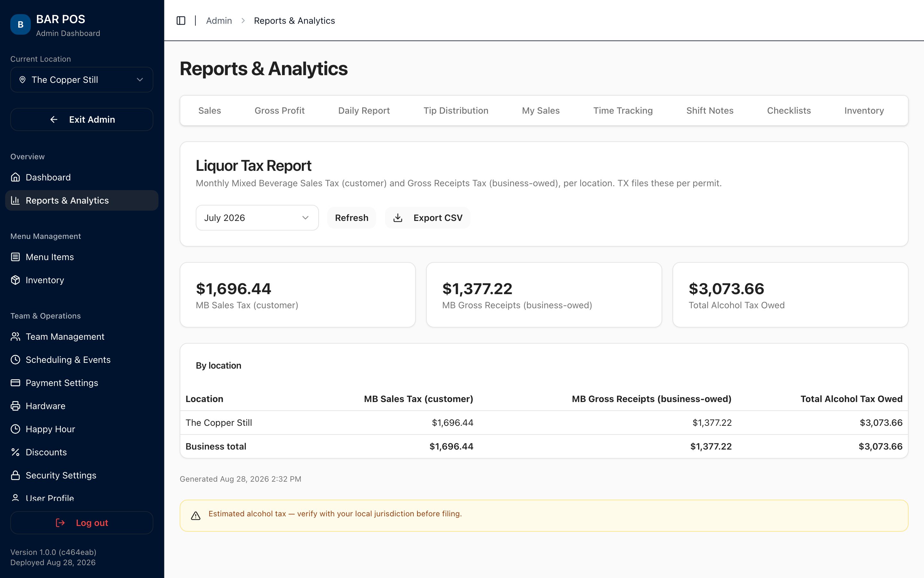Click the Export CSV button

(427, 217)
